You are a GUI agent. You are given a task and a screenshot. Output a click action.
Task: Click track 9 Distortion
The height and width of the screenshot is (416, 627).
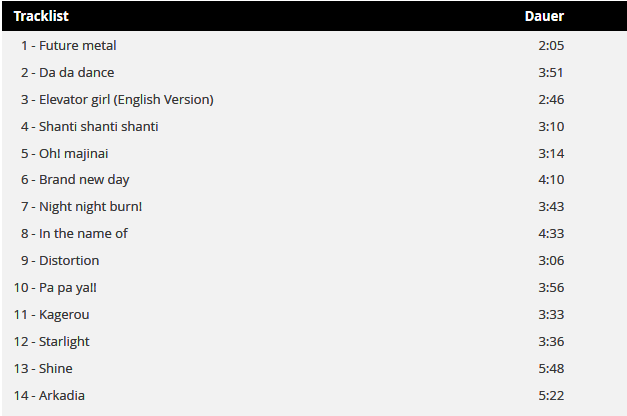[x=63, y=261]
